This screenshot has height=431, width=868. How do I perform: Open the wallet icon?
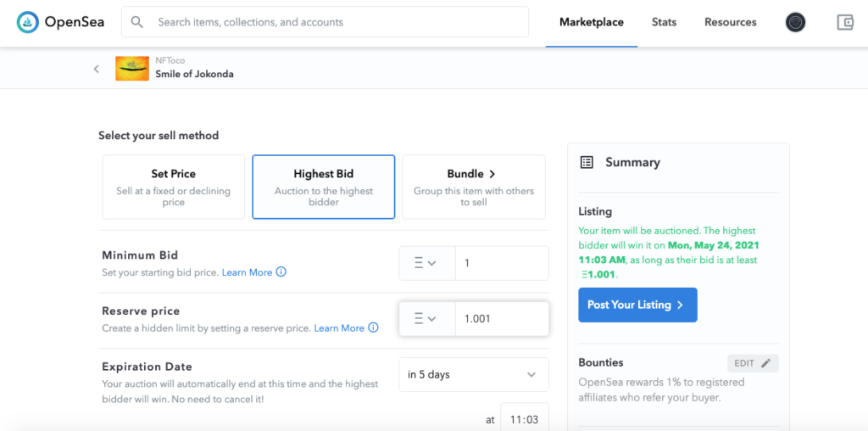click(x=844, y=22)
